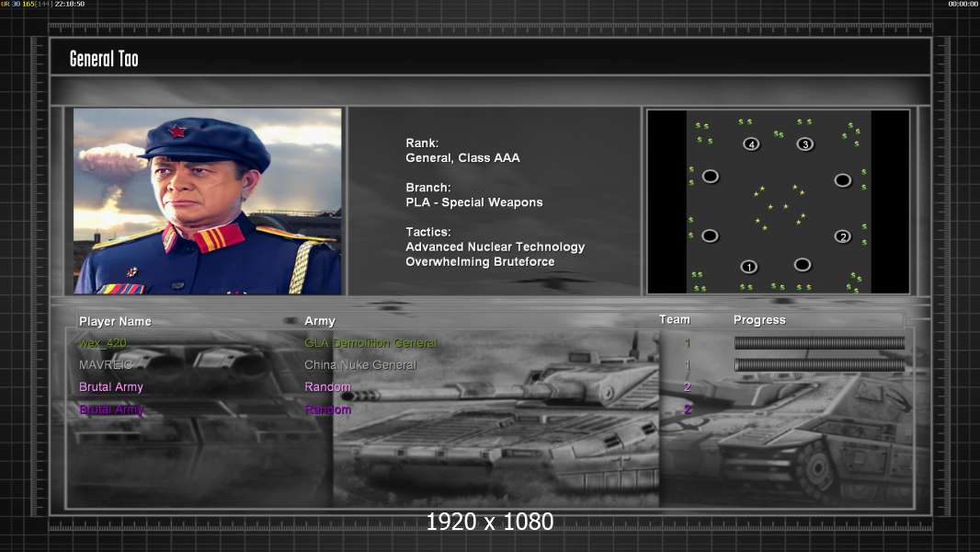Select start position 2 on the minimap
980x552 pixels.
click(x=842, y=236)
